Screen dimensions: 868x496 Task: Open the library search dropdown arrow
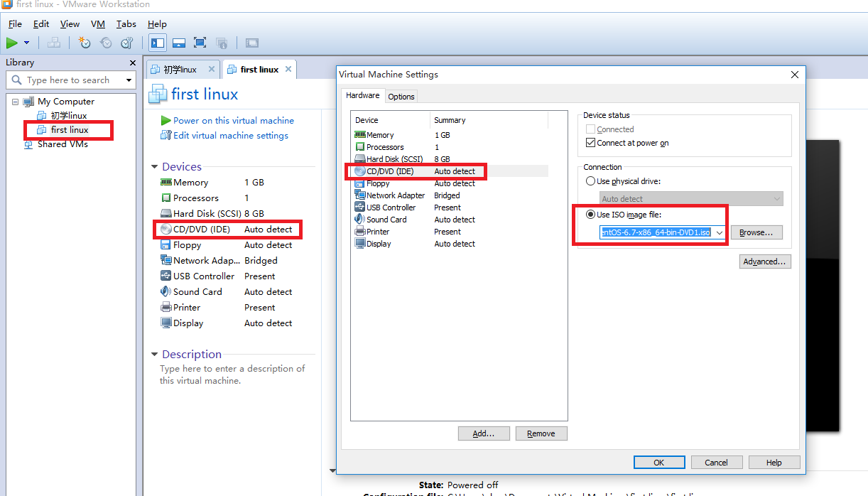[x=129, y=80]
